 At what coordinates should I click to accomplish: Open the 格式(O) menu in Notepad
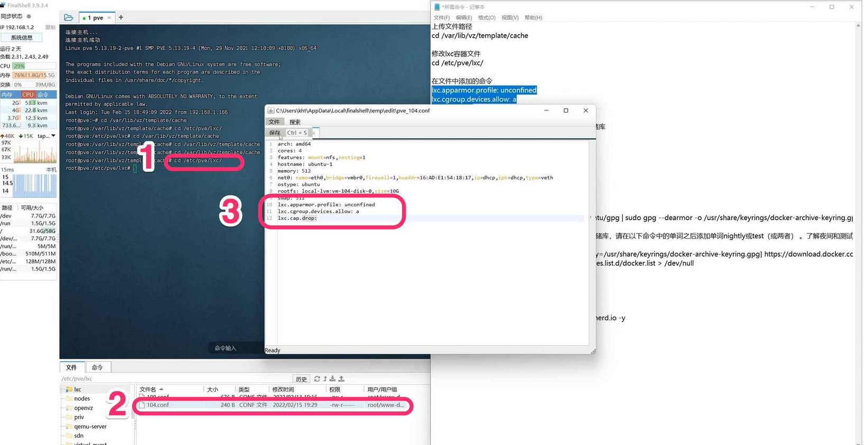487,17
